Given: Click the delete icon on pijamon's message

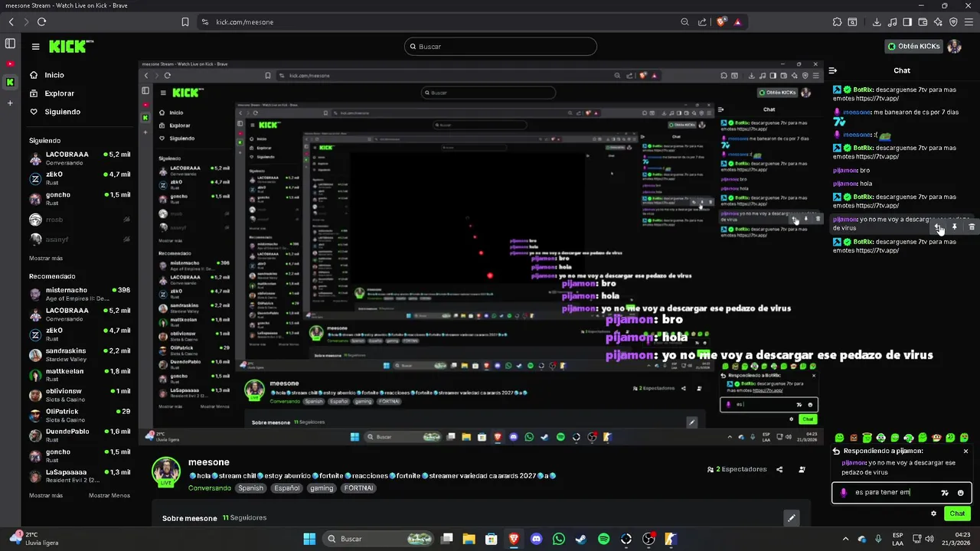Looking at the screenshot, I should (x=972, y=227).
